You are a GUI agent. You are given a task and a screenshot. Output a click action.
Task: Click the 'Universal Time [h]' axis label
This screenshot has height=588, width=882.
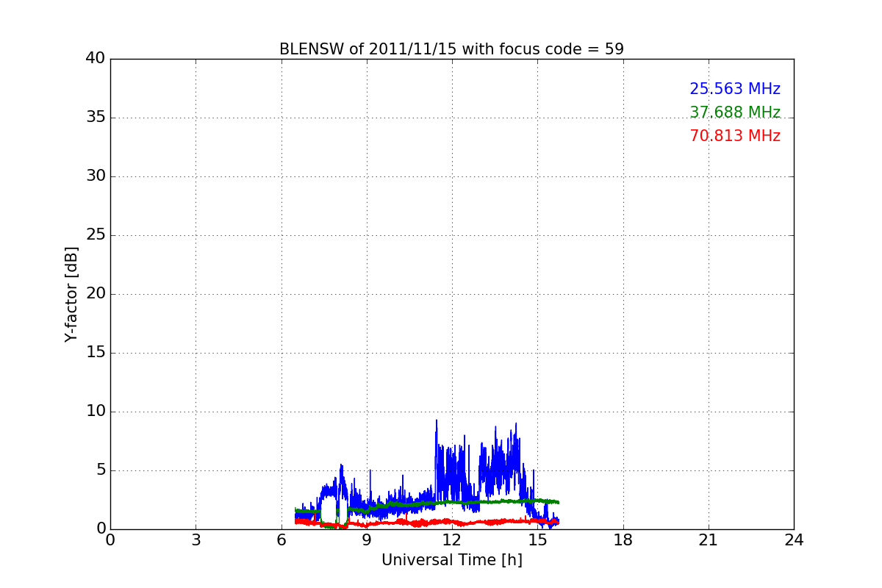tap(452, 560)
